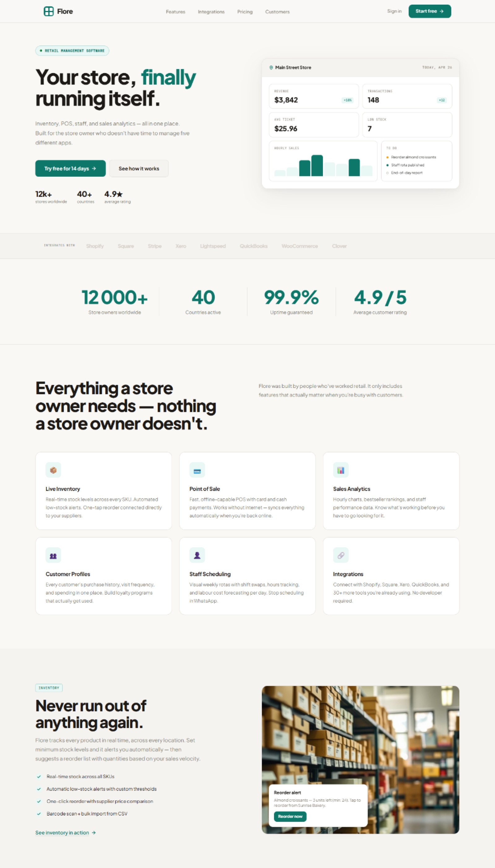Click the Integrations chain-link icon
Image resolution: width=495 pixels, height=868 pixels.
tap(340, 555)
